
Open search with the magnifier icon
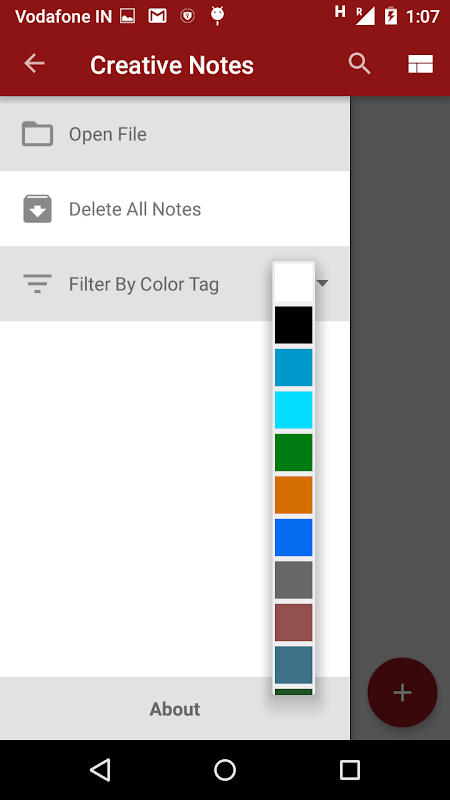[x=359, y=64]
